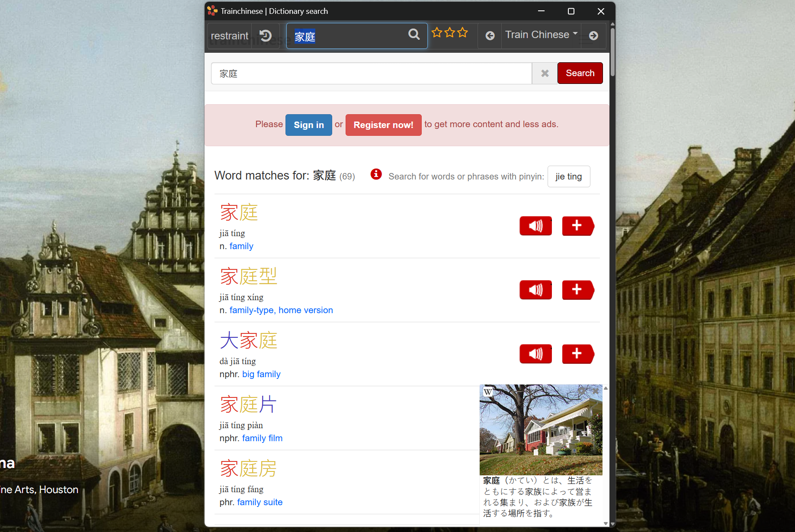Click the red info icon beside word matches
This screenshot has width=795, height=532.
tap(376, 174)
